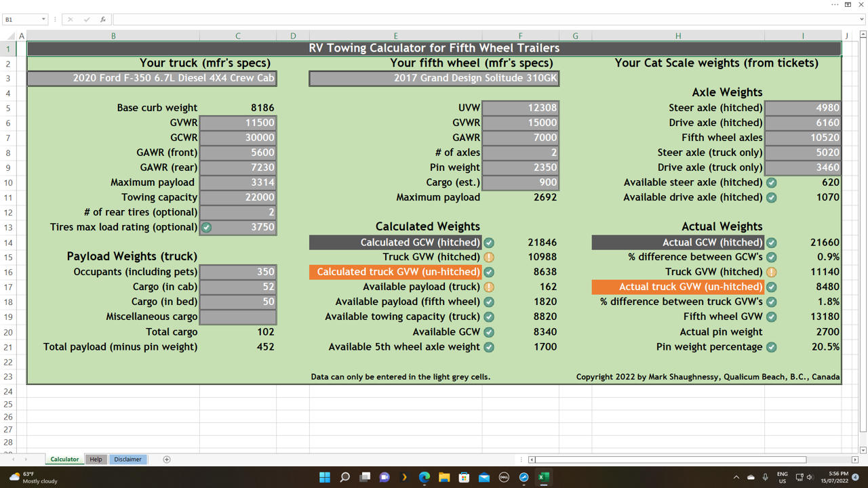The width and height of the screenshot is (868, 488).
Task: Click the warning icon beside Available payload (truck)
Action: tap(489, 287)
